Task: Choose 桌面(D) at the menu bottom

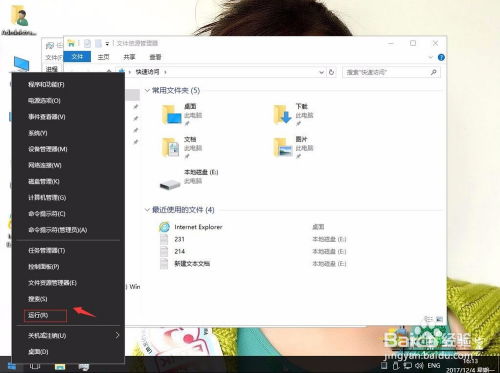Action: [x=38, y=352]
